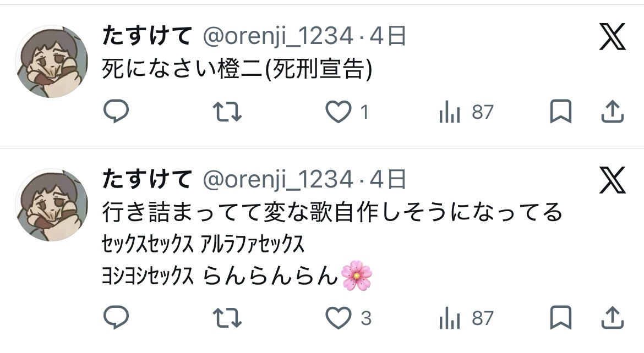
Task: Open avatar of first tweet author
Action: coord(51,62)
